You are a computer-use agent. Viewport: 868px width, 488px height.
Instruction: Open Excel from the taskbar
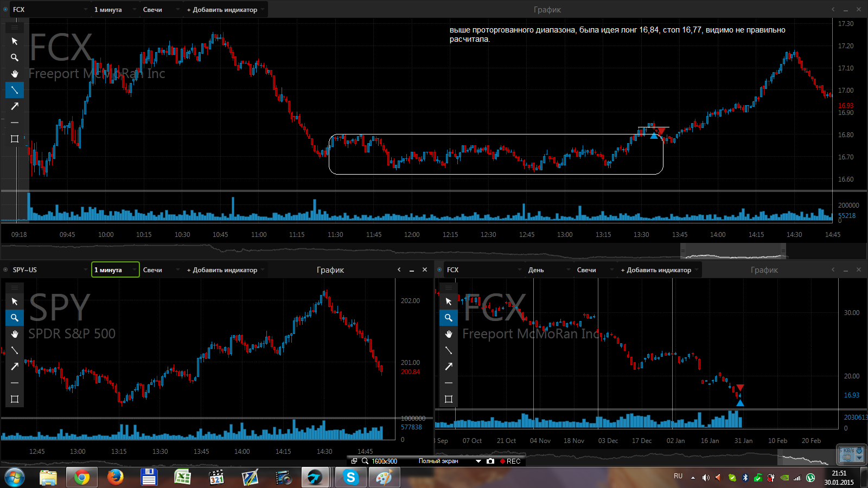click(x=182, y=477)
